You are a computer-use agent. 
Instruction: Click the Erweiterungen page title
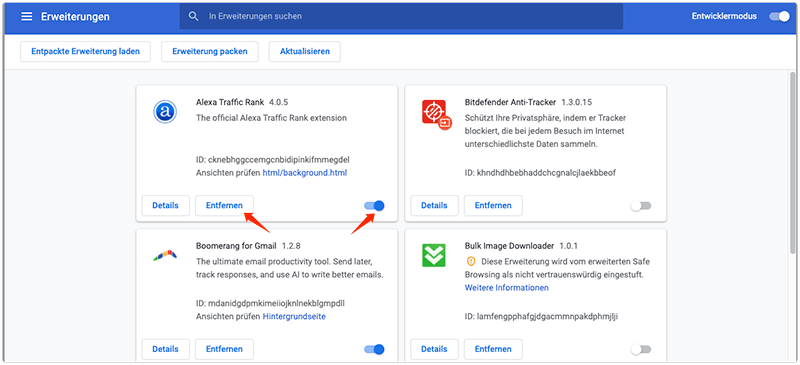(75, 16)
